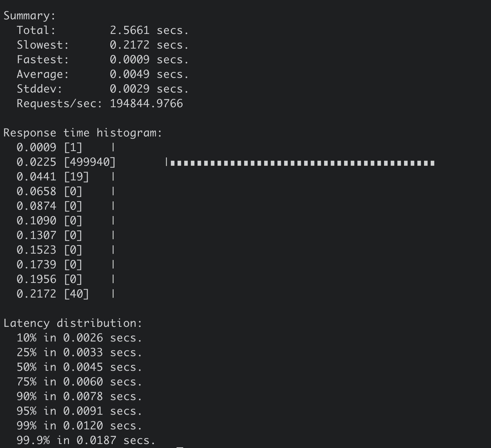Select the Fastest 0.0009 secs line

click(103, 60)
